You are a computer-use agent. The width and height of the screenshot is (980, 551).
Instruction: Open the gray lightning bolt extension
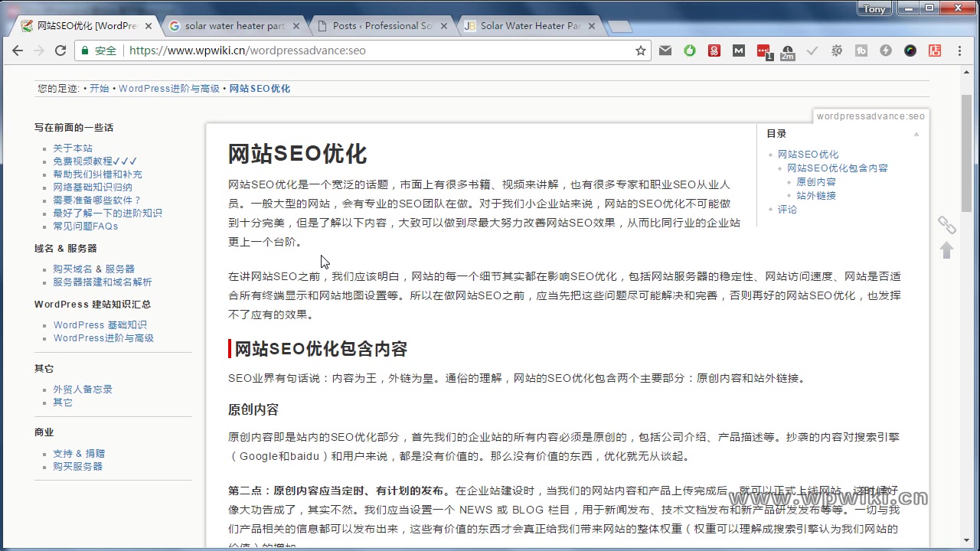886,51
